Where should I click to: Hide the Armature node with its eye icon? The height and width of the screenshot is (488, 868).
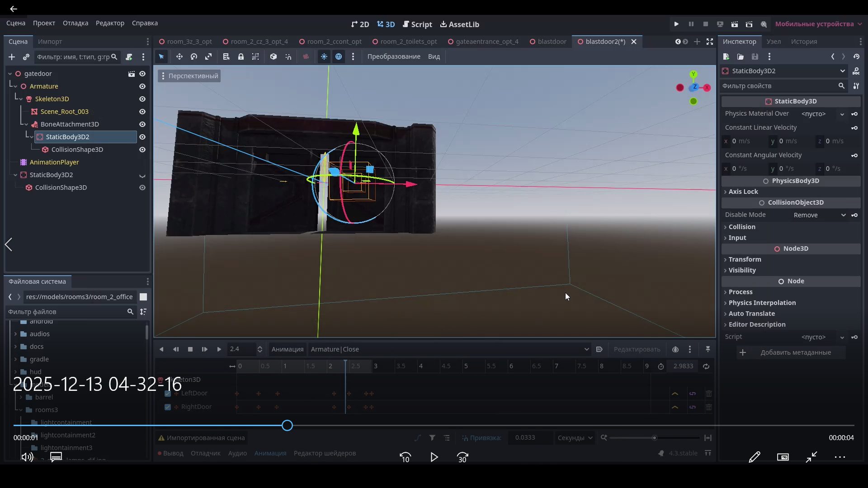pos(142,86)
